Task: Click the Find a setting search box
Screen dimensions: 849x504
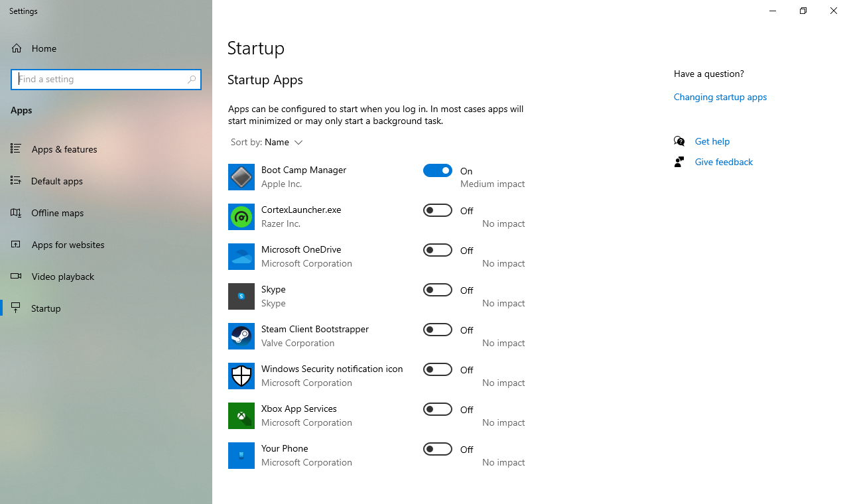Action: click(99, 80)
